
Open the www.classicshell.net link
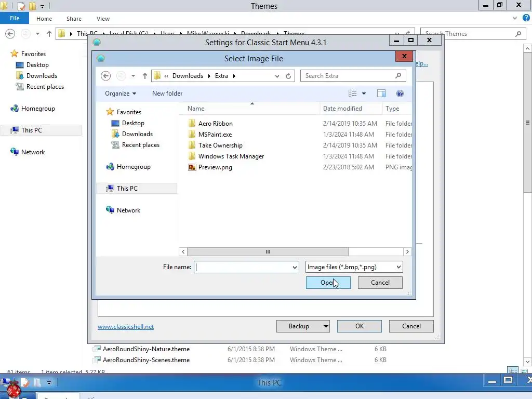(126, 326)
